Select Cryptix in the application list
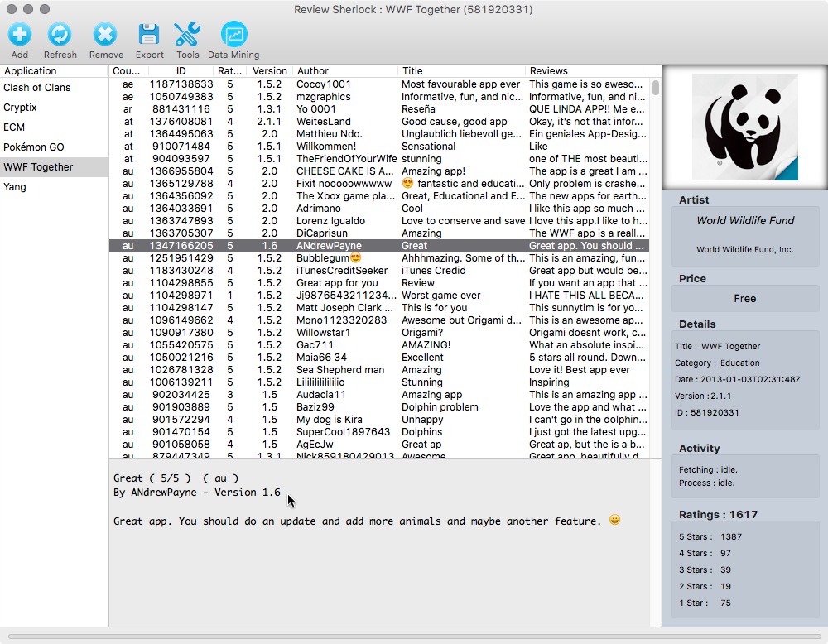The image size is (828, 644). (54, 108)
